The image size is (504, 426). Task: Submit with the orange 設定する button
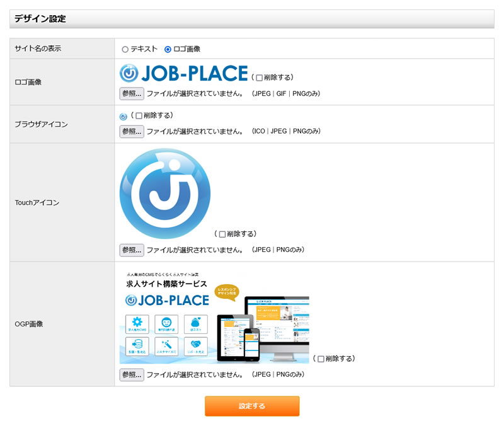tap(252, 406)
